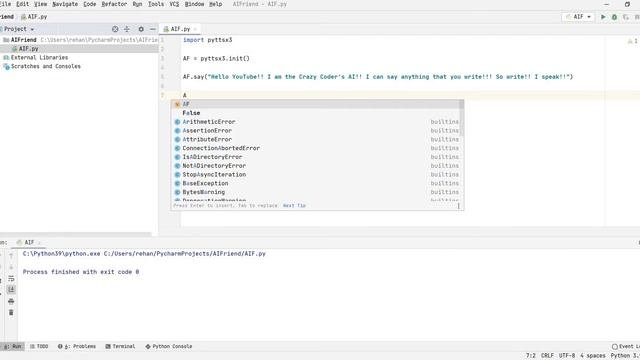Click the Next Tip link in completion popup
640x360 pixels.
click(x=294, y=206)
